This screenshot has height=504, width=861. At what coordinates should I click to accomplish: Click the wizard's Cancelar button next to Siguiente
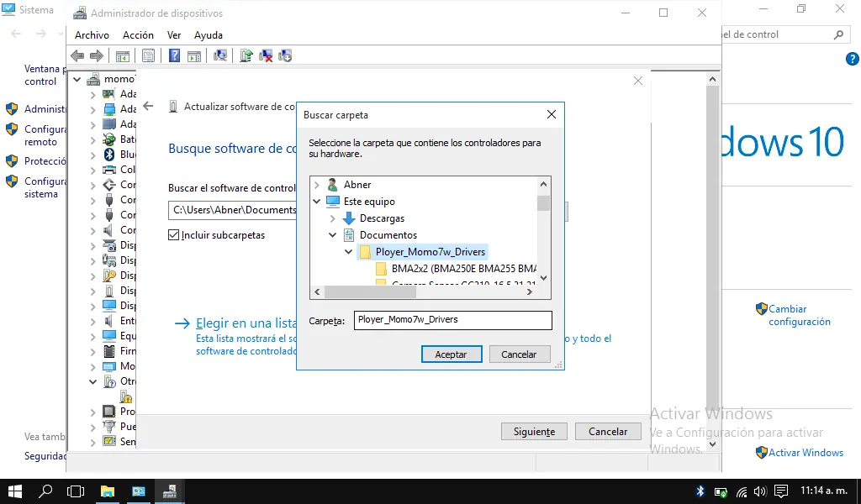tap(608, 432)
